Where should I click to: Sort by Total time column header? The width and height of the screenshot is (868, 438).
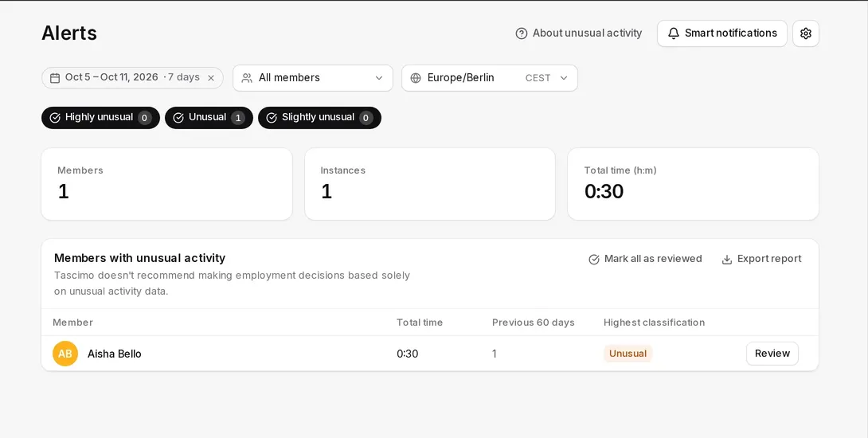(x=420, y=323)
